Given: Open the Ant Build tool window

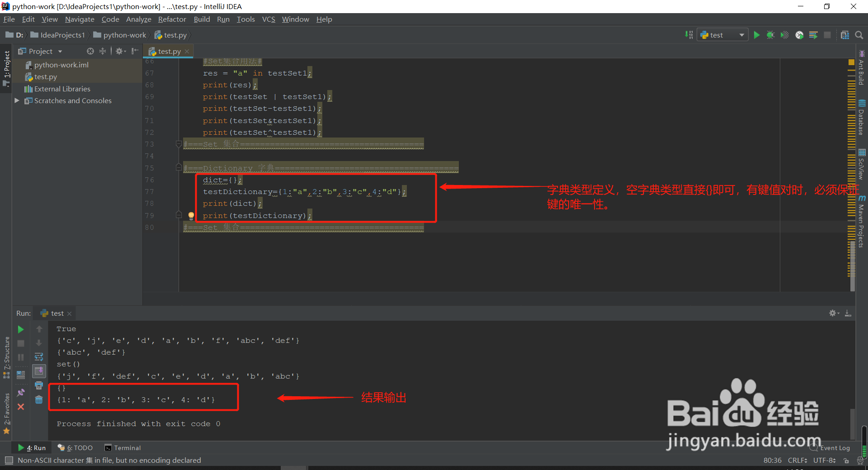Looking at the screenshot, I should click(x=862, y=68).
